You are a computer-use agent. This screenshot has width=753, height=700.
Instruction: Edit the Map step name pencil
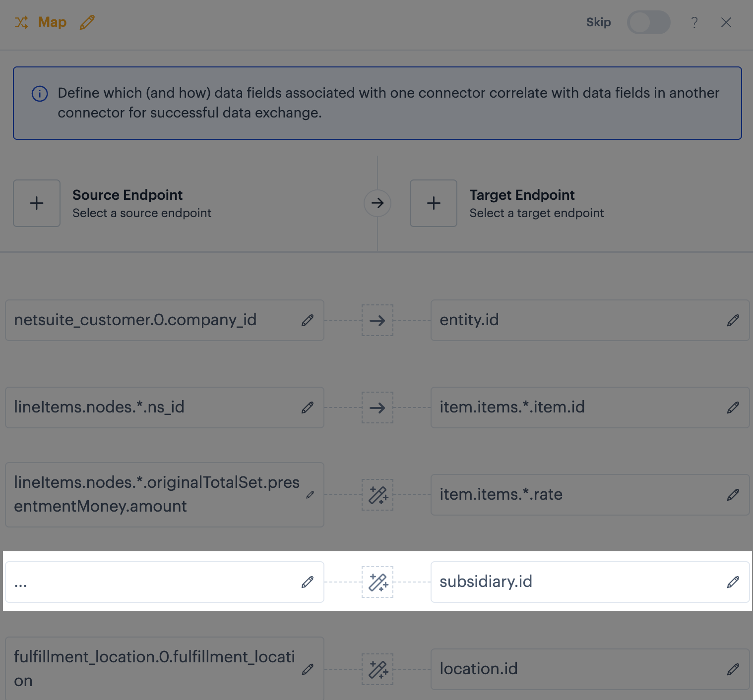(x=87, y=22)
